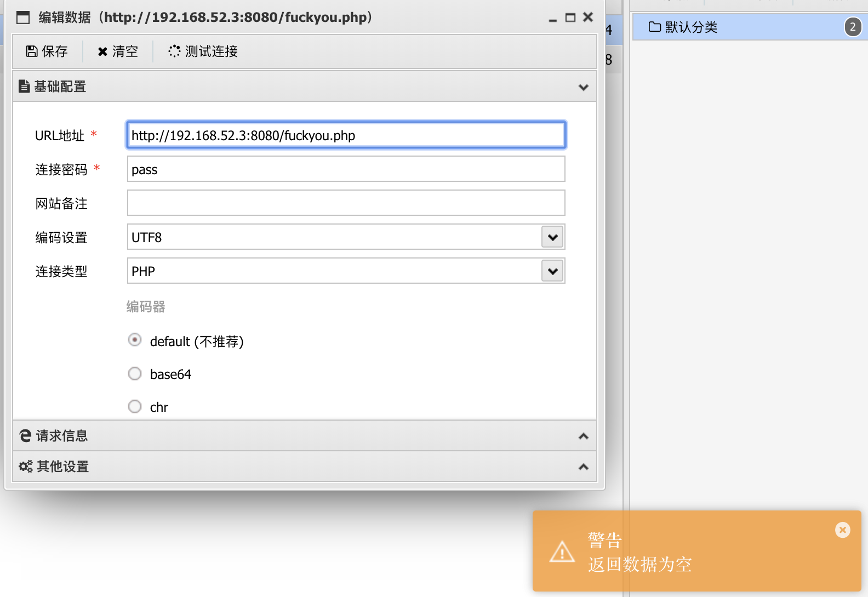Expand the 请求信息 section chevron
This screenshot has width=868, height=597.
point(583,437)
